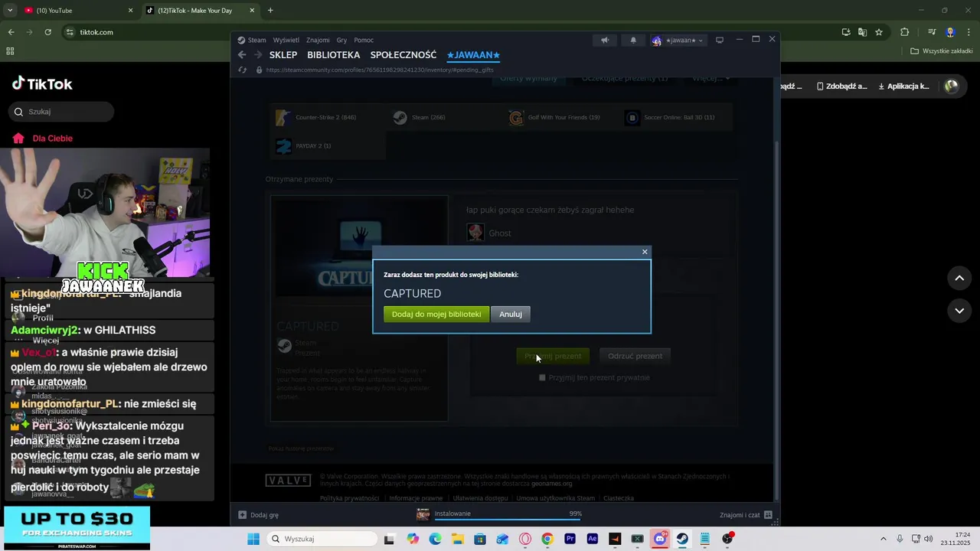Switch to the YouTube browser tab
980x551 pixels.
tap(79, 11)
